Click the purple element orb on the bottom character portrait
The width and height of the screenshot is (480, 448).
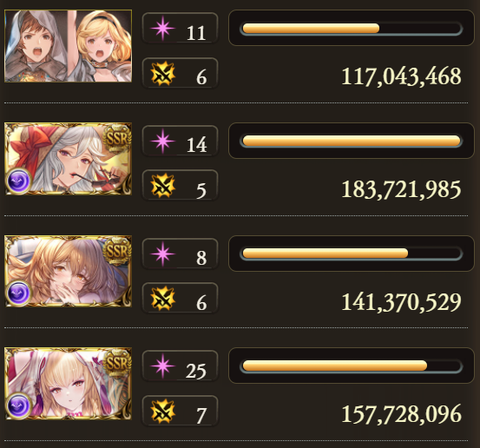[x=19, y=406]
